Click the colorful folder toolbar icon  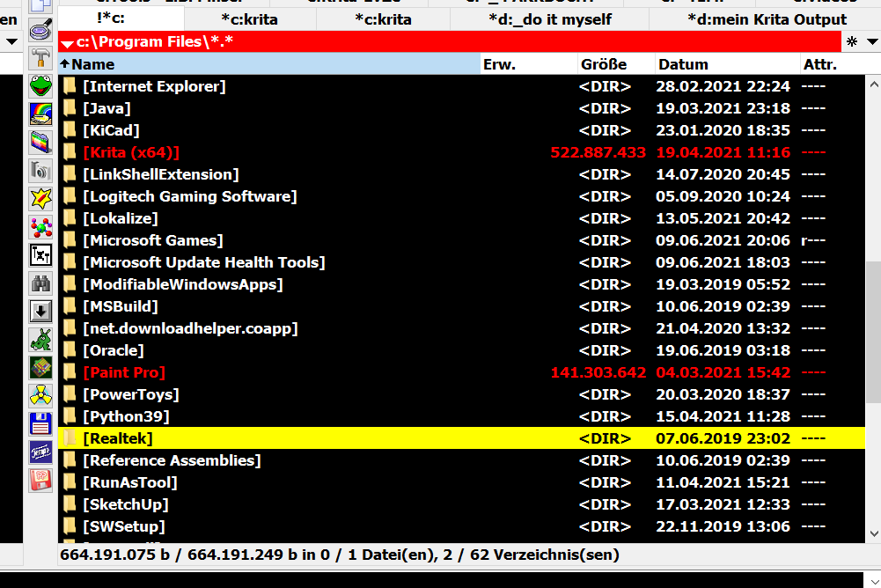click(x=40, y=143)
